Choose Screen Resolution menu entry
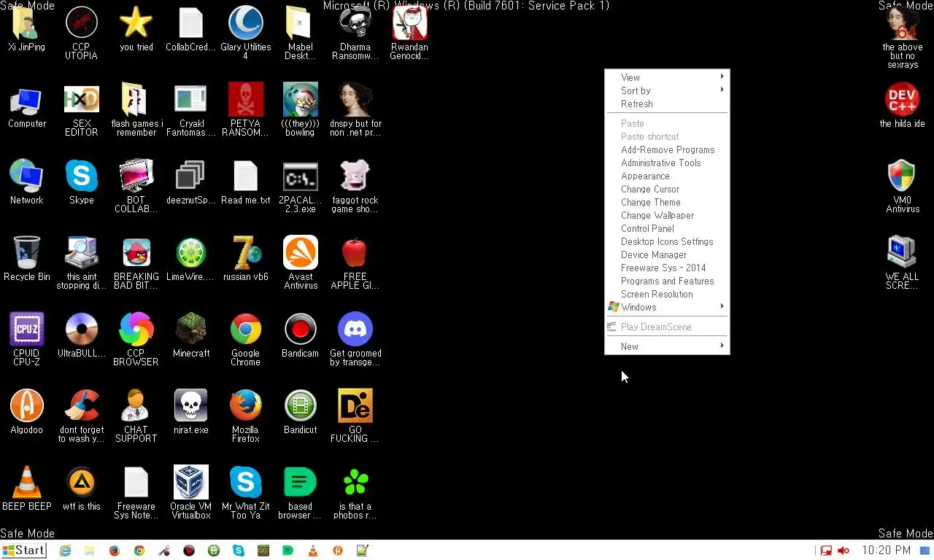Image resolution: width=934 pixels, height=560 pixels. click(x=667, y=294)
